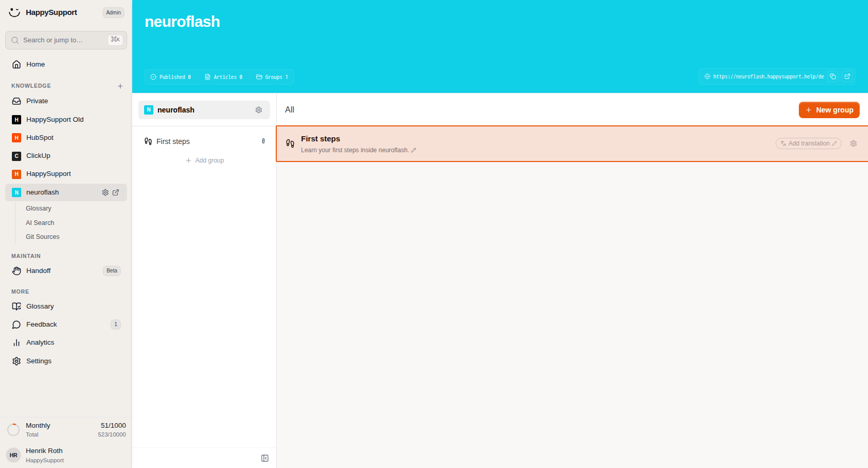
Task: Open the ClickUp knowledge base
Action: [66, 156]
